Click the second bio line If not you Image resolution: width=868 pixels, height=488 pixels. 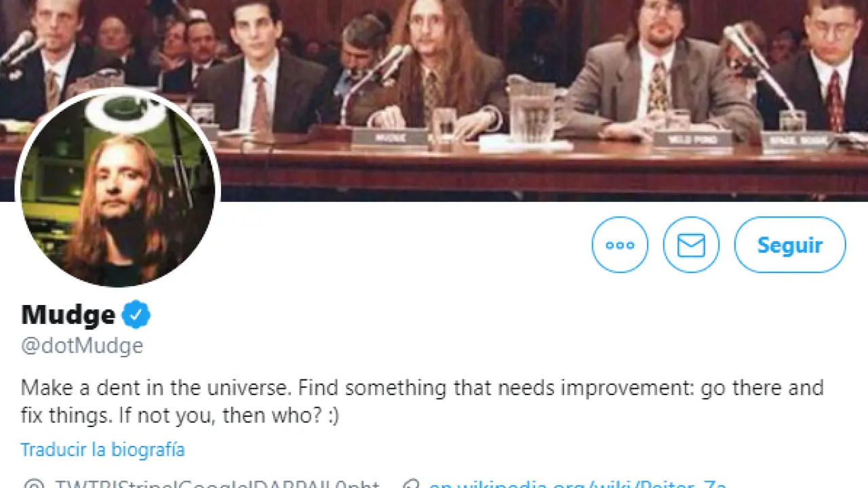[x=180, y=415]
